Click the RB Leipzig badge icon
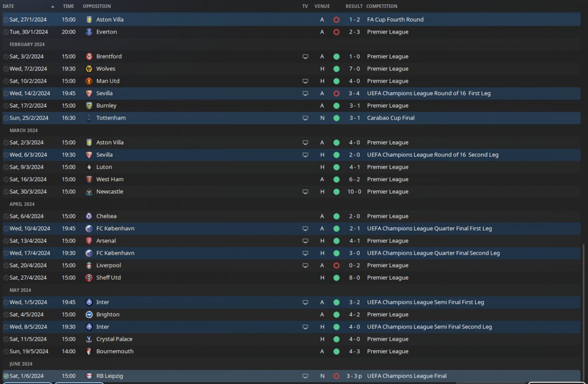 89,376
